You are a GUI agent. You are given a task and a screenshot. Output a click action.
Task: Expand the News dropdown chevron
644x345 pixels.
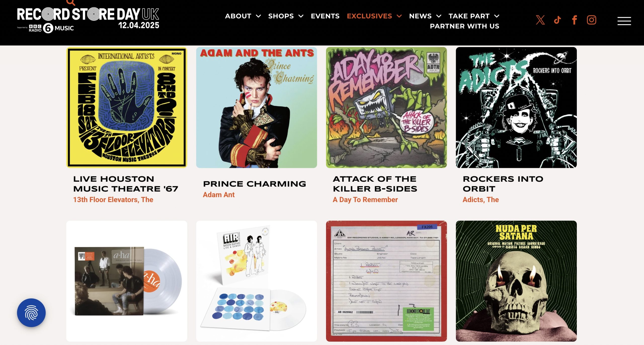[439, 16]
